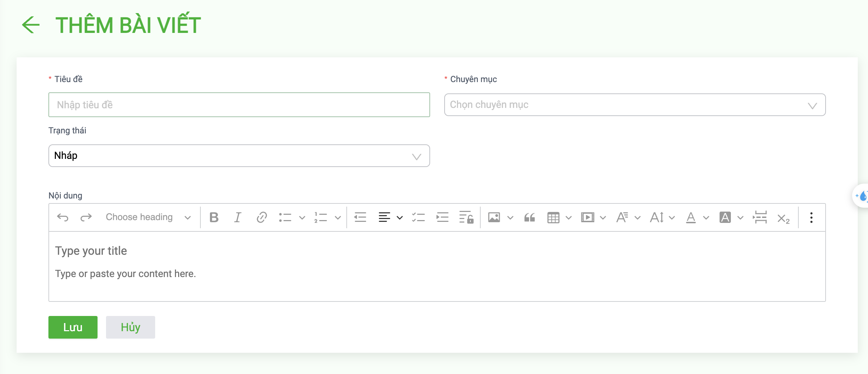Insert a to-do checklist
The width and height of the screenshot is (868, 374).
(418, 217)
